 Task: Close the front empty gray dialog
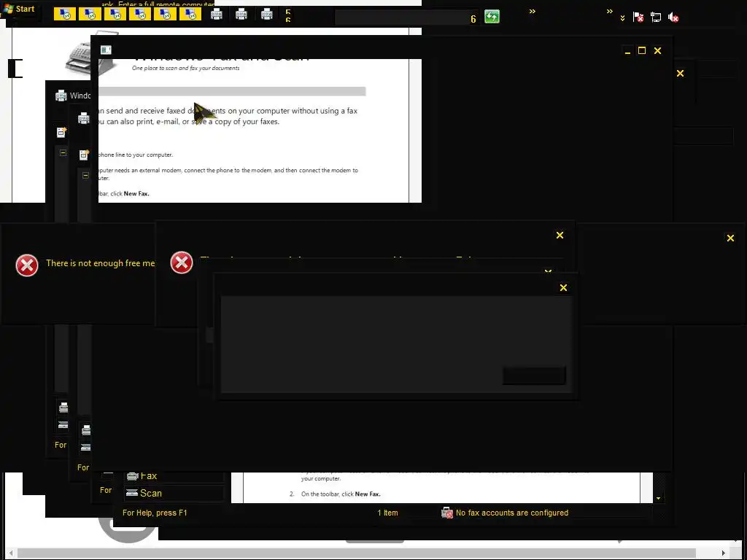[x=564, y=287]
